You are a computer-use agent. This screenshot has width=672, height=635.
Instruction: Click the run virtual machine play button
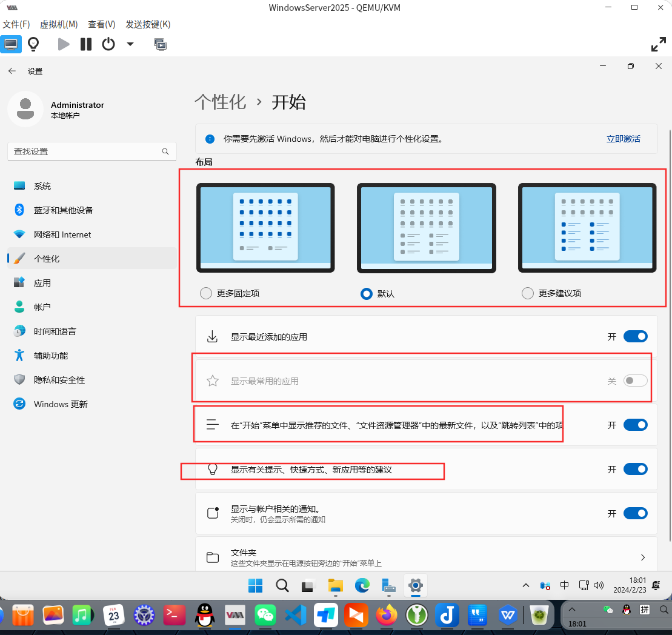(x=64, y=44)
